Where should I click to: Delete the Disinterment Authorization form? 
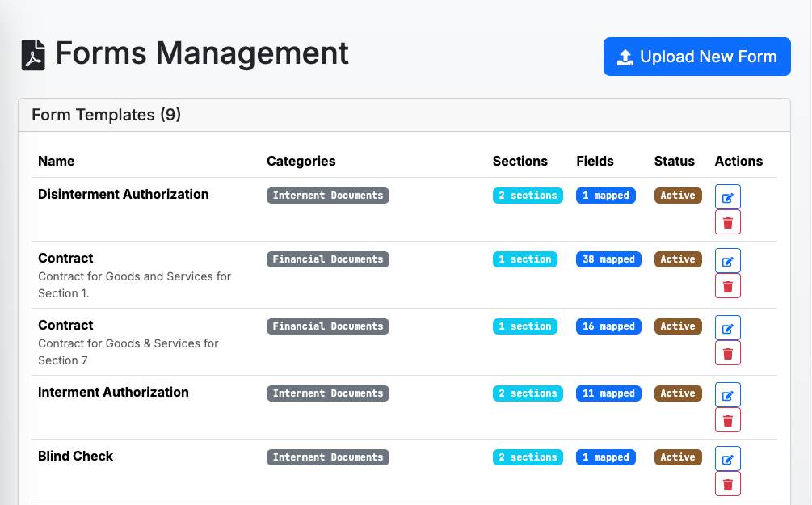point(727,221)
